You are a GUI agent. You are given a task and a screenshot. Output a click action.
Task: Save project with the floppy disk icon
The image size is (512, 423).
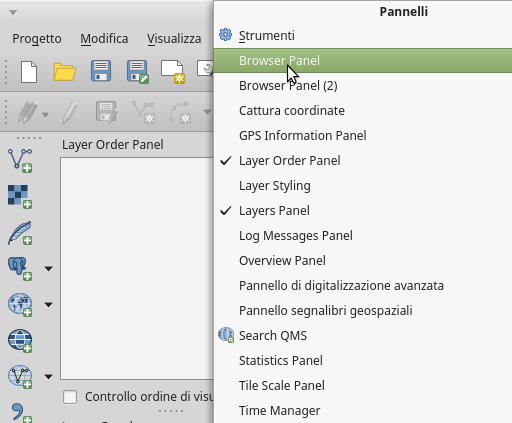pos(101,71)
